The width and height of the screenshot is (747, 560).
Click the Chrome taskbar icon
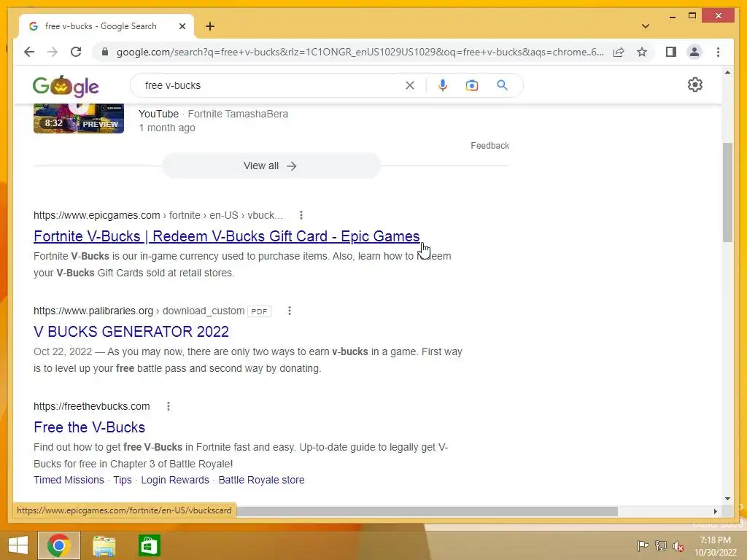[x=59, y=545]
